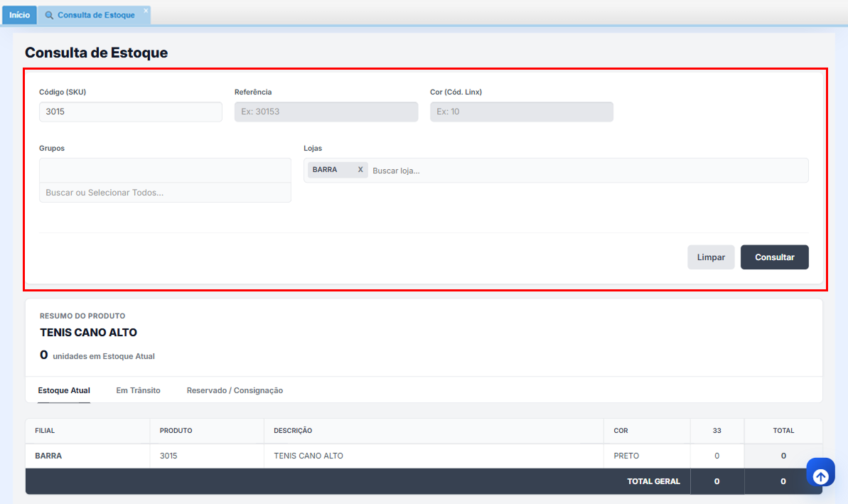Click the FILIAL column header
The image size is (848, 504).
tap(45, 431)
